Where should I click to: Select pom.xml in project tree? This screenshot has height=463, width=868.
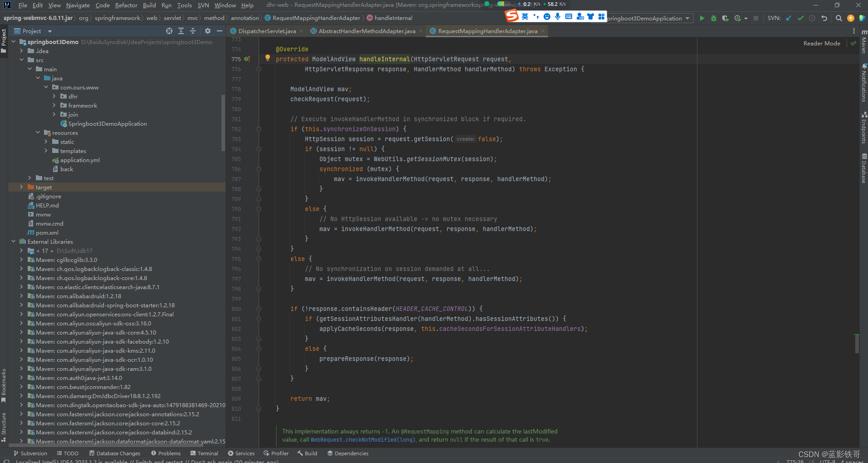pos(47,232)
